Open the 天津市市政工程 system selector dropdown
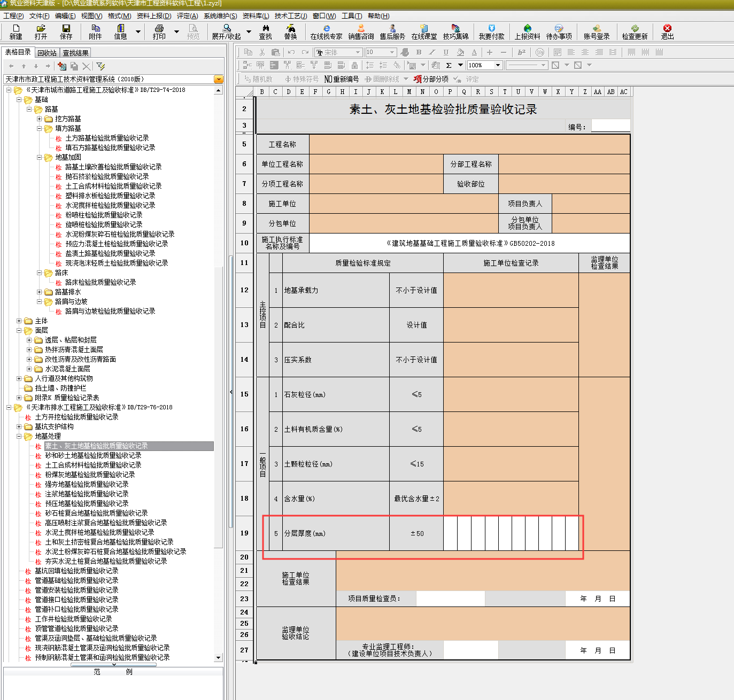This screenshot has height=700, width=734. 218,79
